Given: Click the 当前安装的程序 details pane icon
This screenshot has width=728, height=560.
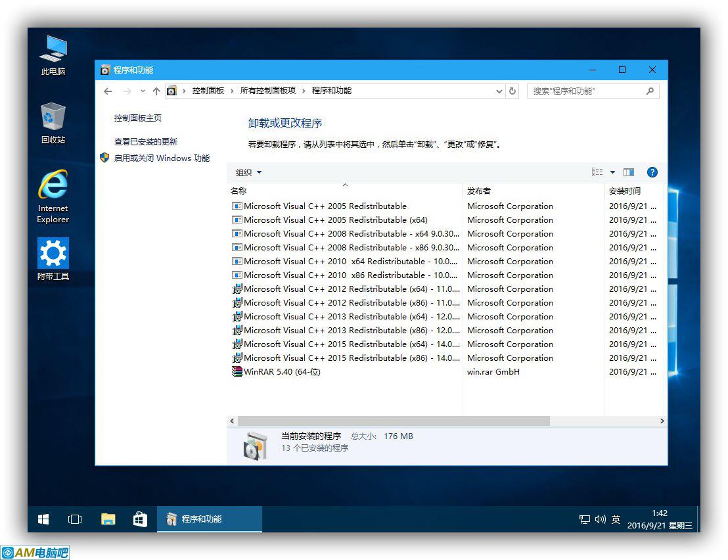Looking at the screenshot, I should (x=255, y=446).
